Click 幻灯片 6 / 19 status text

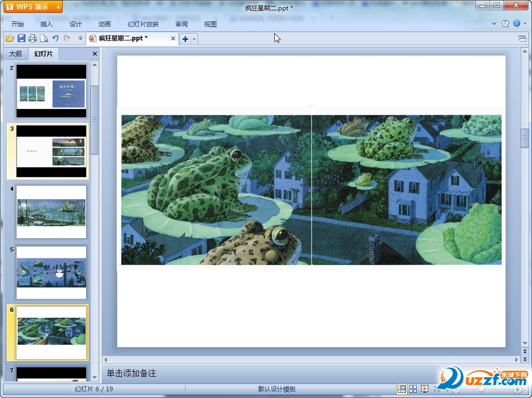(x=94, y=389)
